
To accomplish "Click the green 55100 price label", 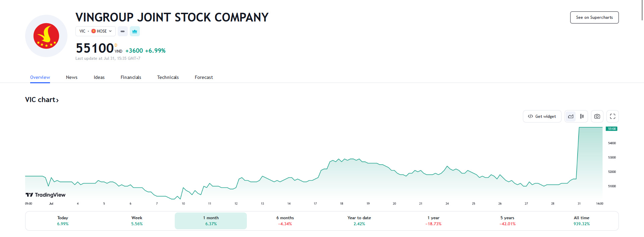I will click(x=611, y=129).
